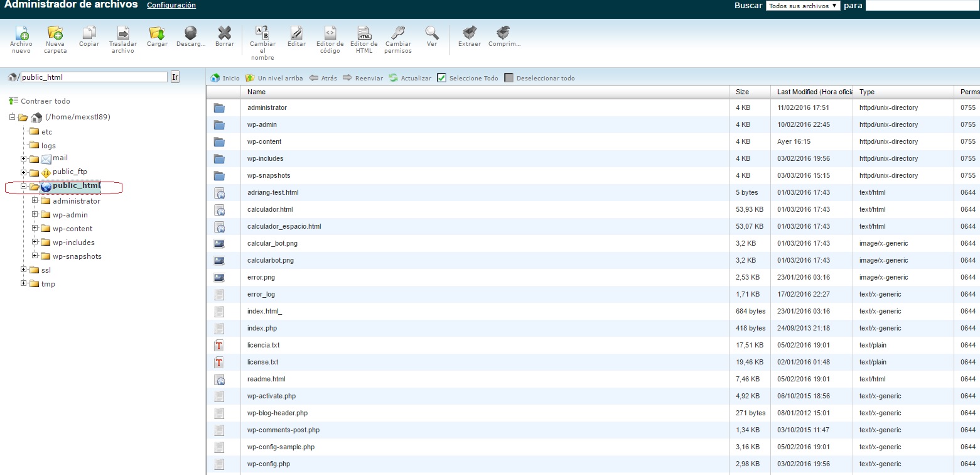Select calculador_espacio.html in file list
Viewport: 980px width, 475px height.
(284, 226)
